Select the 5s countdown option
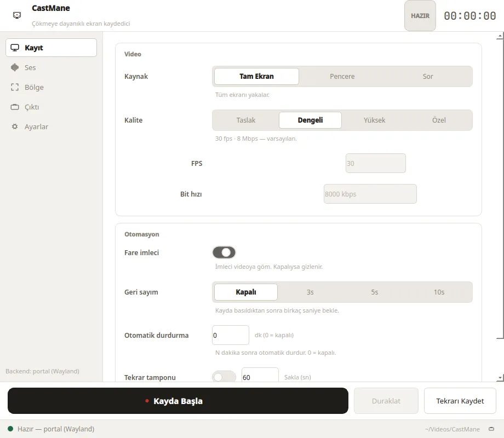504x438 pixels. pyautogui.click(x=375, y=292)
